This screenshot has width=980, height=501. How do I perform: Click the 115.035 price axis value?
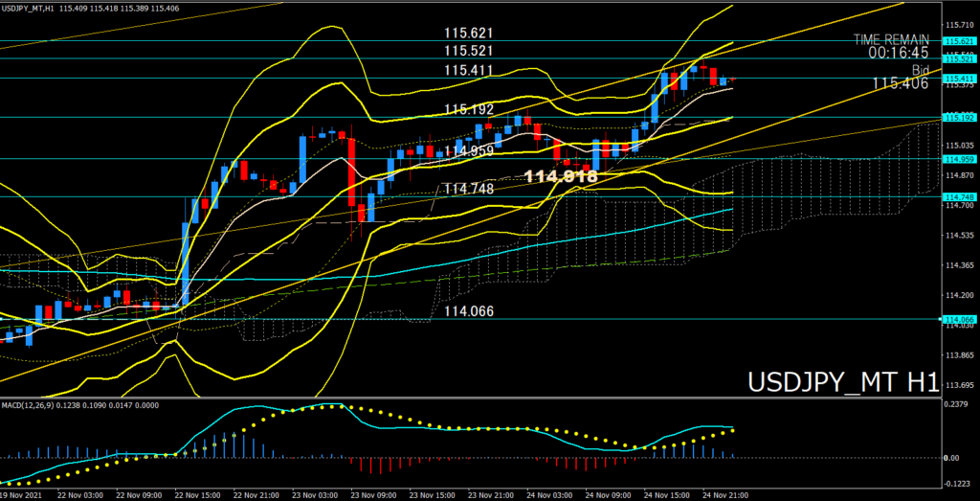coord(959,145)
